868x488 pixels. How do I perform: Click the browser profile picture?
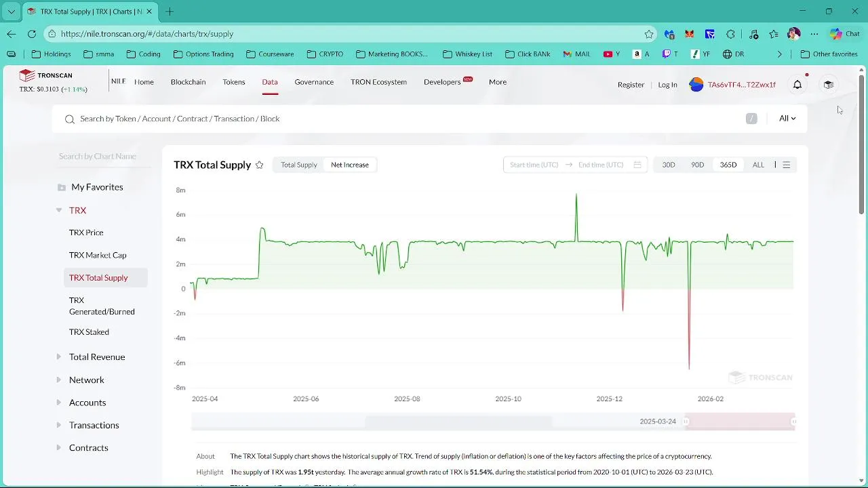click(x=794, y=34)
